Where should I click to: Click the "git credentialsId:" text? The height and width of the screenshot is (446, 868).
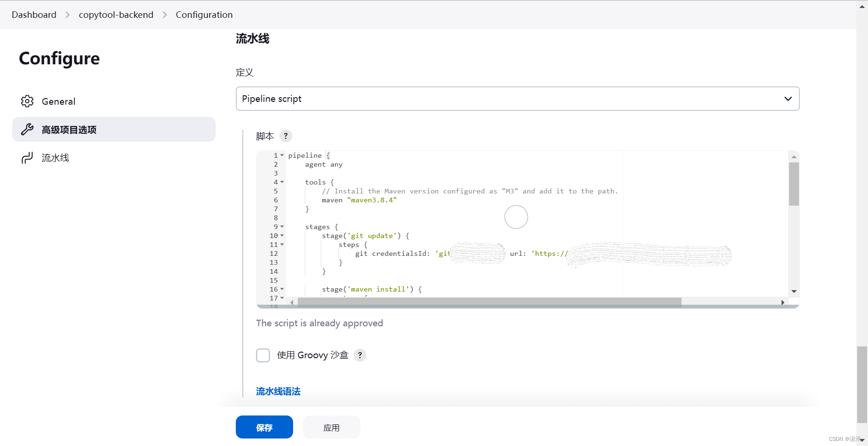(x=393, y=254)
